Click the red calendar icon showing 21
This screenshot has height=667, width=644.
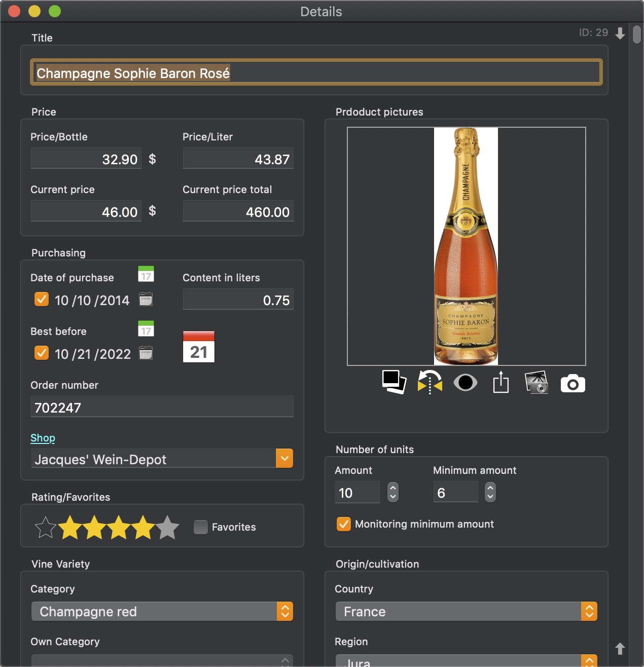click(199, 347)
